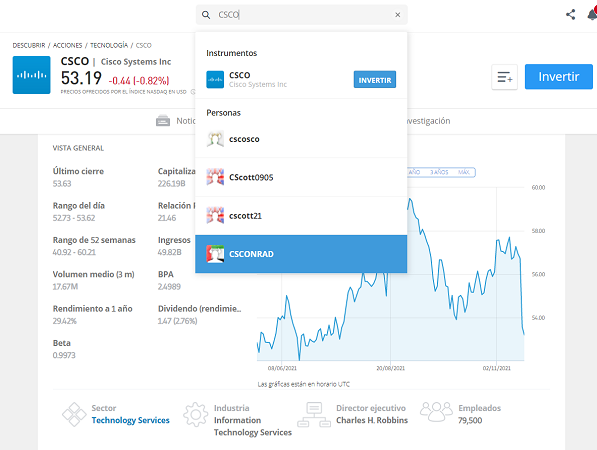Click the Empleados people icon
597x450 pixels.
click(x=436, y=412)
